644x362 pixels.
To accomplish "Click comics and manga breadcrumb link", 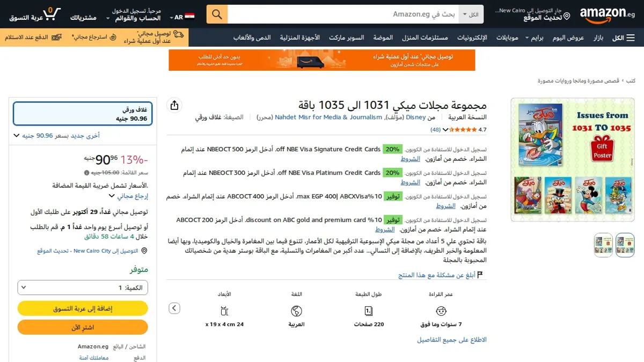I will 579,81.
